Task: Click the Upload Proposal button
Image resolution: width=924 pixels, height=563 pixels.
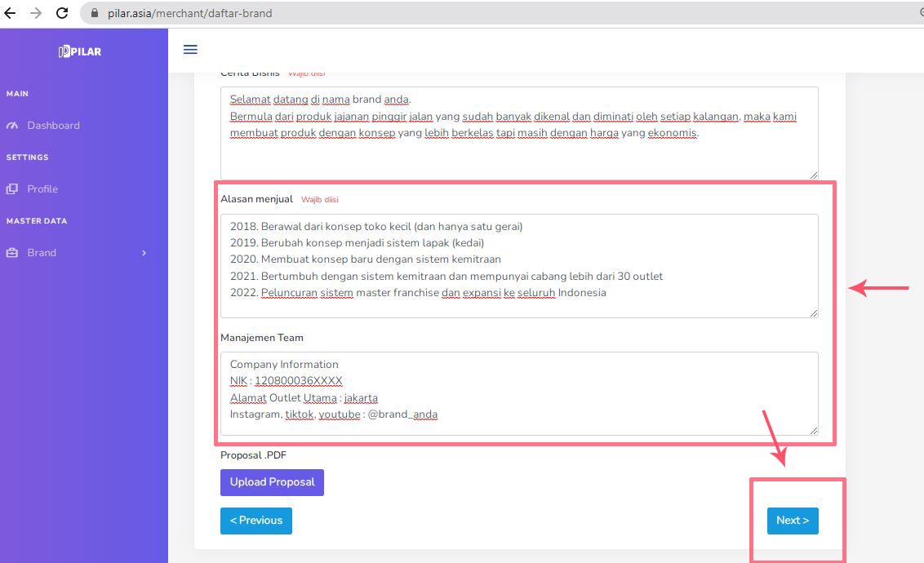Action: [x=272, y=482]
